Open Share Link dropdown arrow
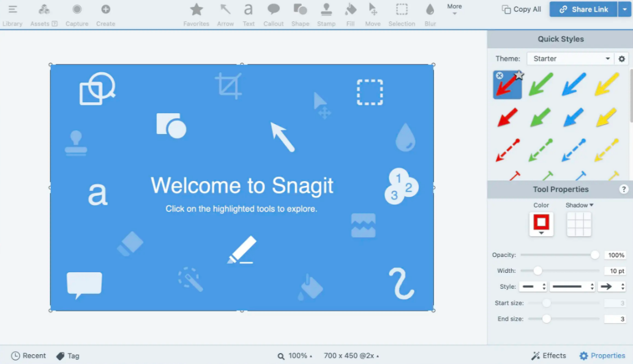 (624, 9)
